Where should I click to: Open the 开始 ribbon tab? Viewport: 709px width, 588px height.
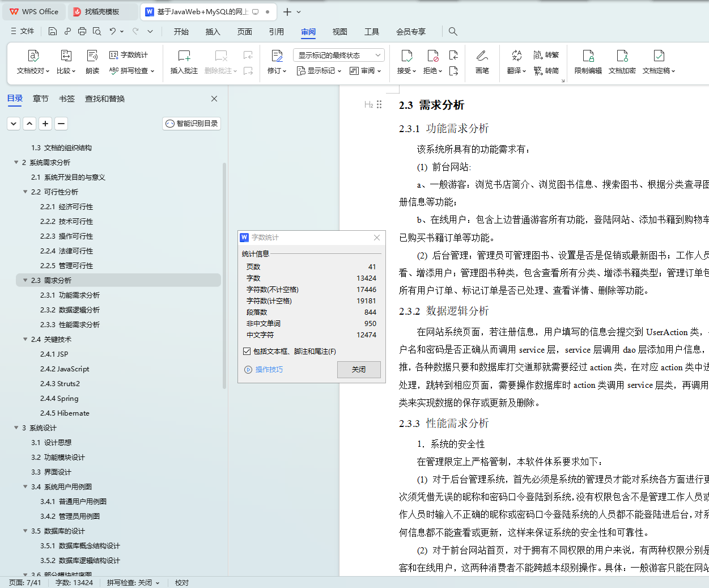181,32
